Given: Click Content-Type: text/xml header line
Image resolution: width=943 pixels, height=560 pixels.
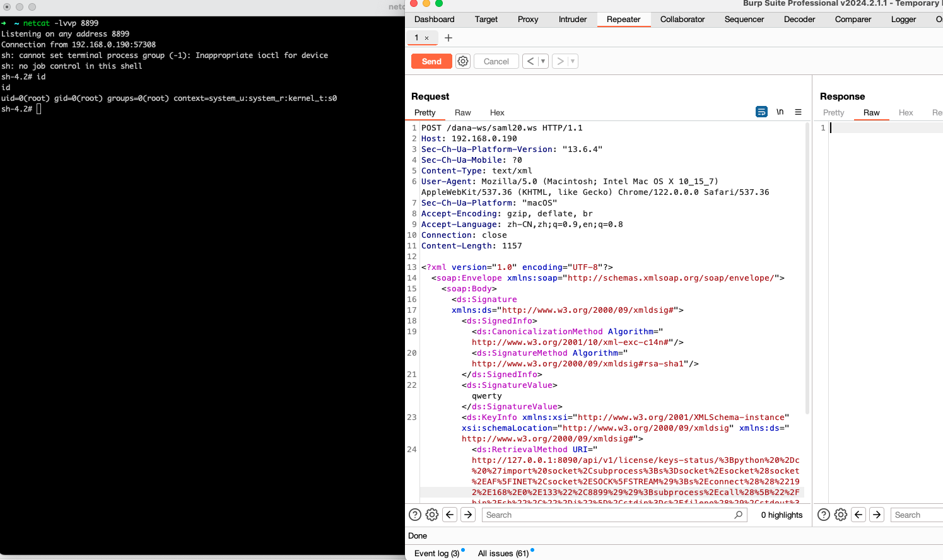Looking at the screenshot, I should (477, 170).
